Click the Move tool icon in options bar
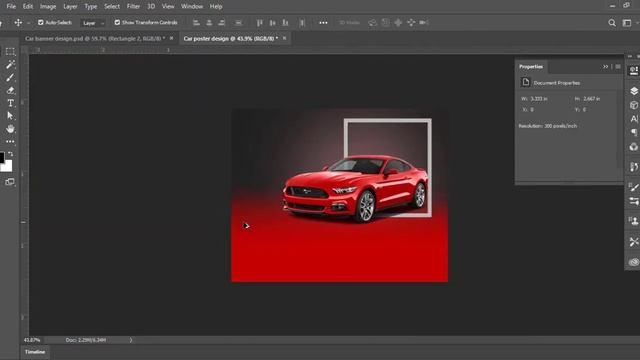Viewport: 640px width, 360px height. point(18,22)
